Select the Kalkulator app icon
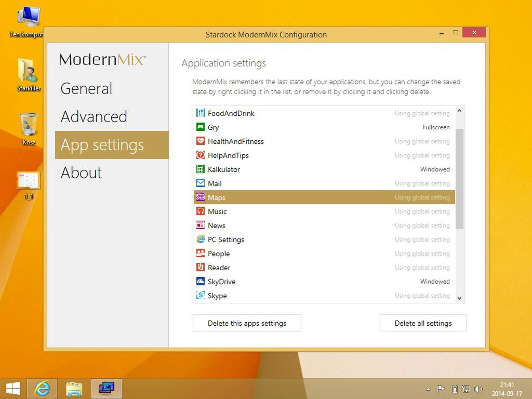This screenshot has height=399, width=532. [200, 169]
